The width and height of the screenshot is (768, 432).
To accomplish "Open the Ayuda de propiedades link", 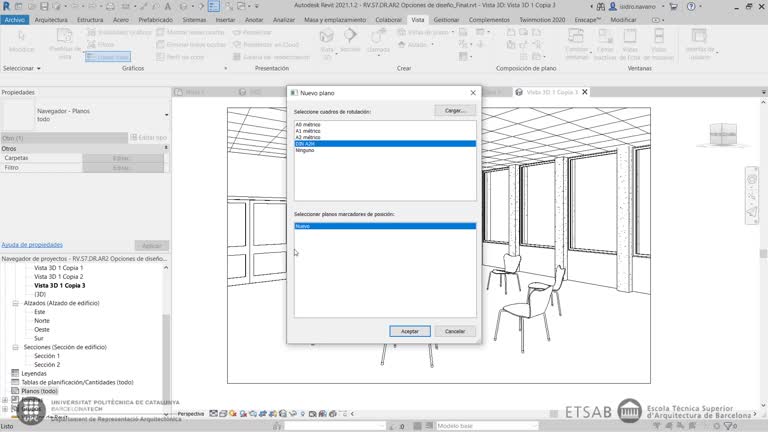I will pos(29,244).
